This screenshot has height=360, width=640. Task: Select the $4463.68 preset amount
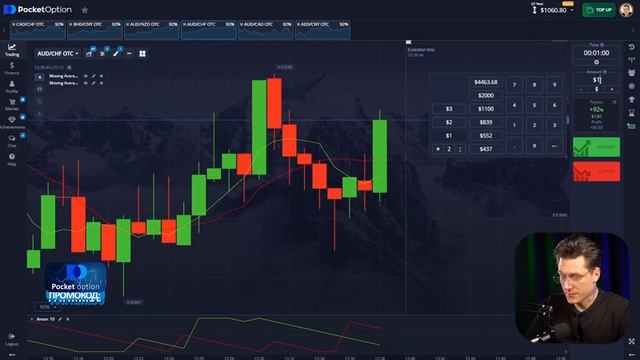486,82
